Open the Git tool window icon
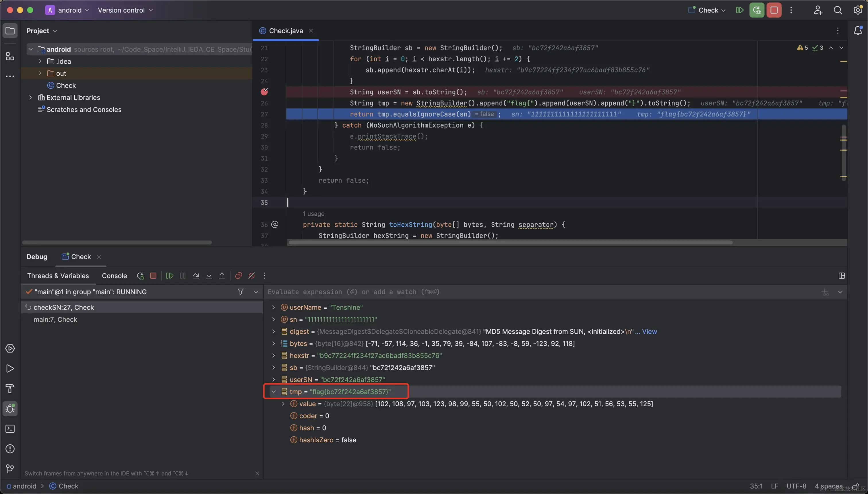This screenshot has height=494, width=868. tap(10, 469)
